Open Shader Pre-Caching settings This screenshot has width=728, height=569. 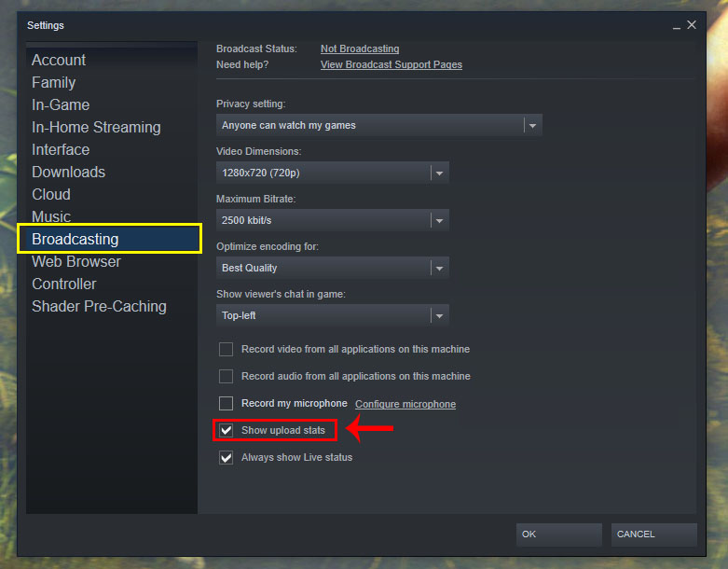[x=99, y=307]
